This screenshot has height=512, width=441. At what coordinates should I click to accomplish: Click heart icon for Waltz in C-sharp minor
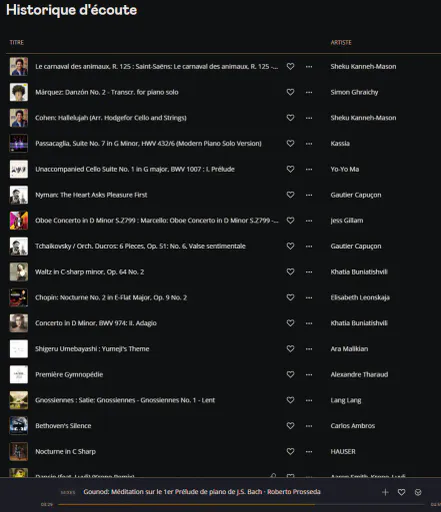[290, 272]
